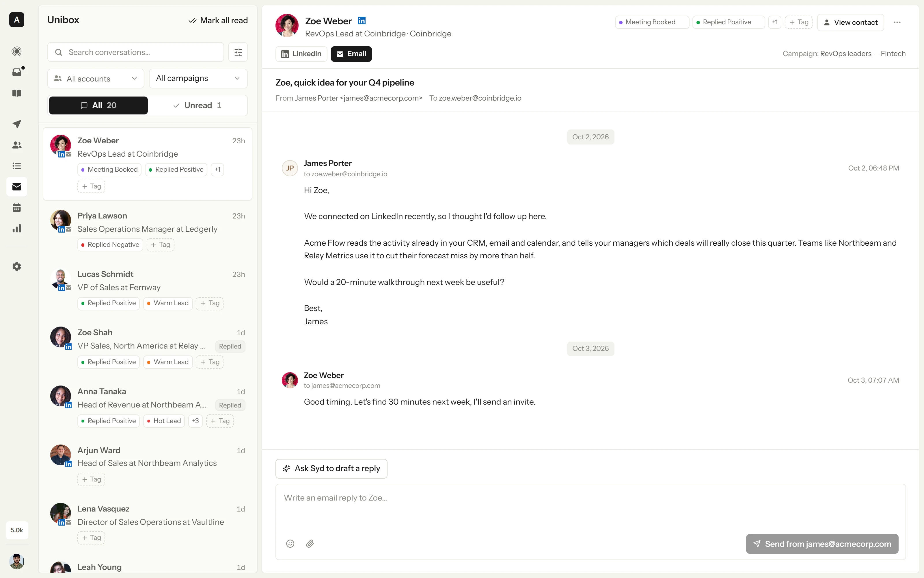Click the conversation filter sliders icon
The height and width of the screenshot is (578, 924).
(238, 52)
